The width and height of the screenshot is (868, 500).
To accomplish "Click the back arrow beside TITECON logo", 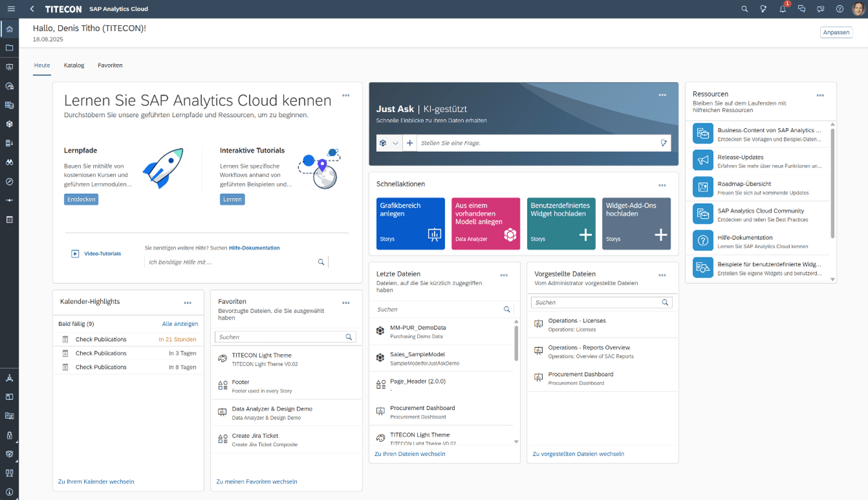I will click(32, 9).
